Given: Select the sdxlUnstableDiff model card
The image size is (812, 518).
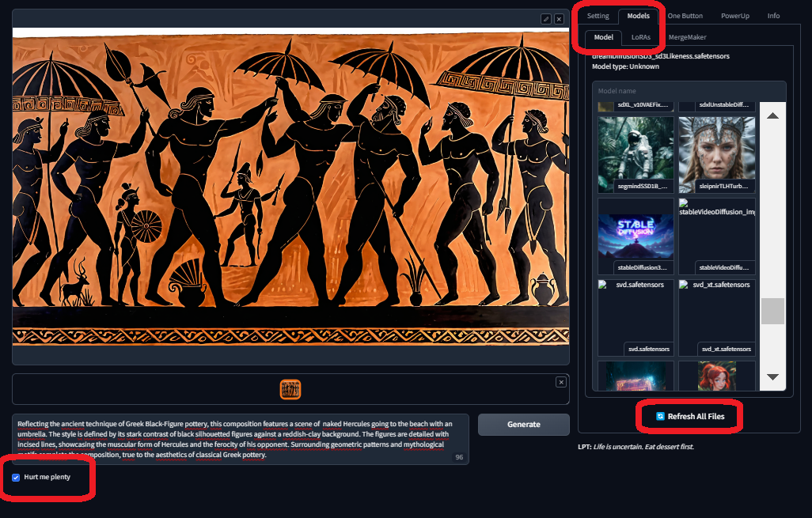Looking at the screenshot, I should coord(717,107).
